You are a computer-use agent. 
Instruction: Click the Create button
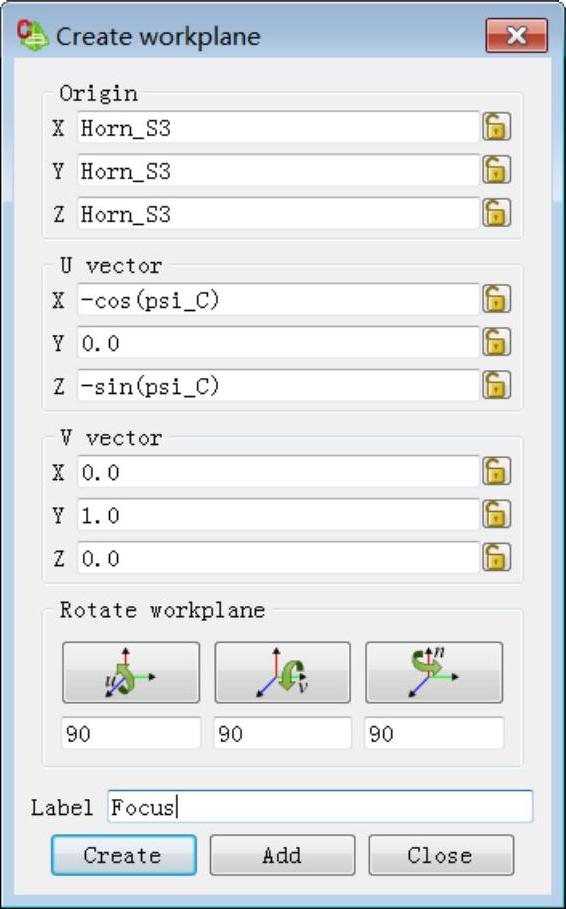coord(124,855)
